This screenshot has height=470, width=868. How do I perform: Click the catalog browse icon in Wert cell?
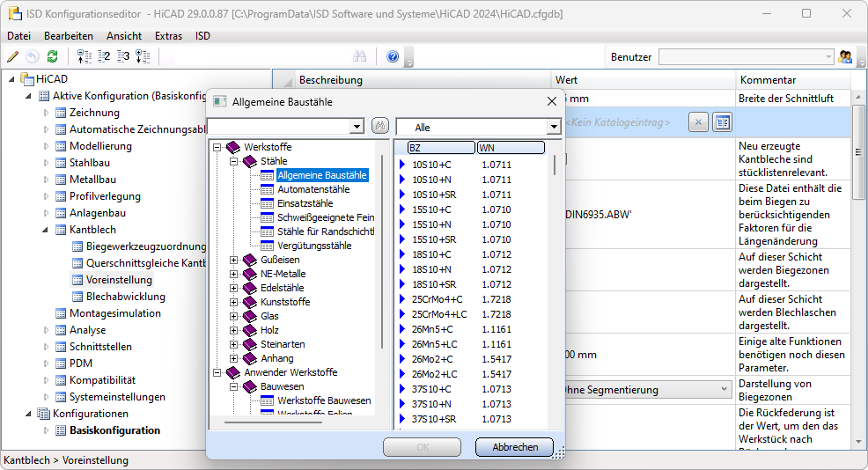[723, 122]
